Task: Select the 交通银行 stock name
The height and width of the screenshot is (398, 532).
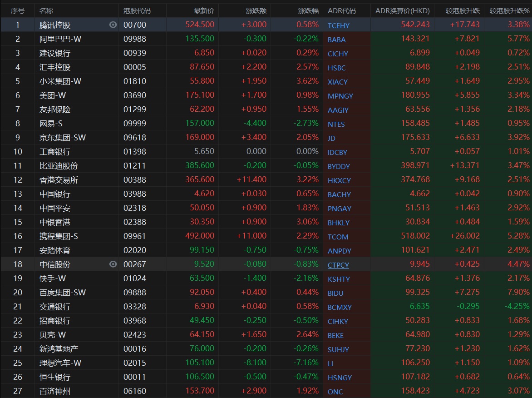Action: [x=55, y=307]
